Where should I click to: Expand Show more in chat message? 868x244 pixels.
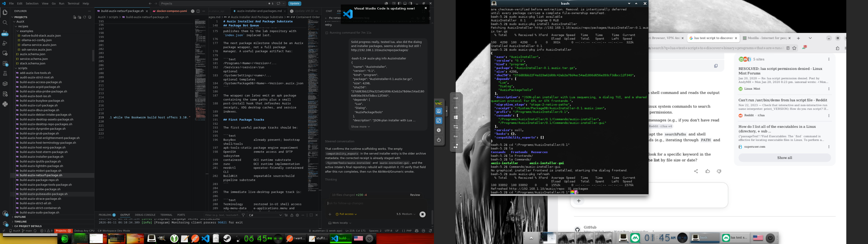361,127
